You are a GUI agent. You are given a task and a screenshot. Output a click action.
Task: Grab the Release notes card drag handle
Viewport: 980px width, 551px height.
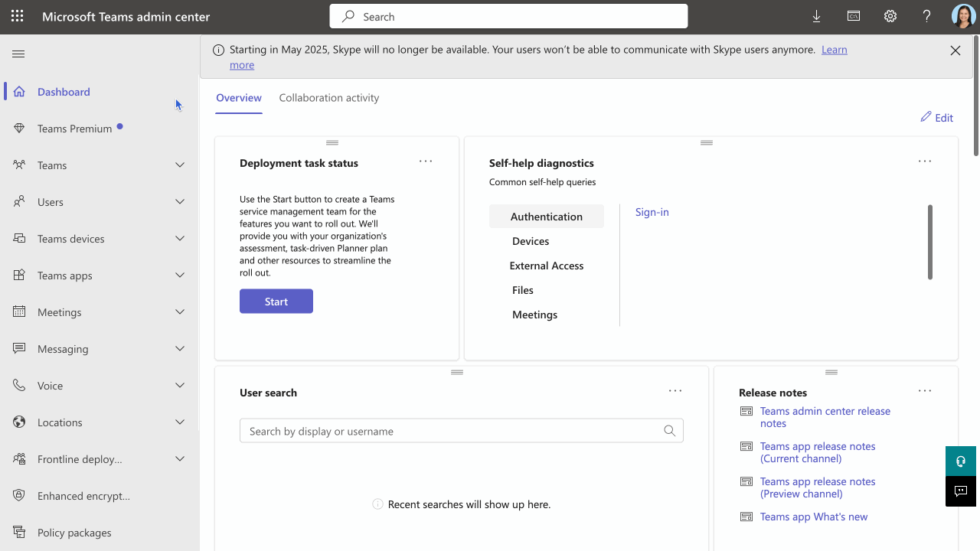(x=831, y=372)
